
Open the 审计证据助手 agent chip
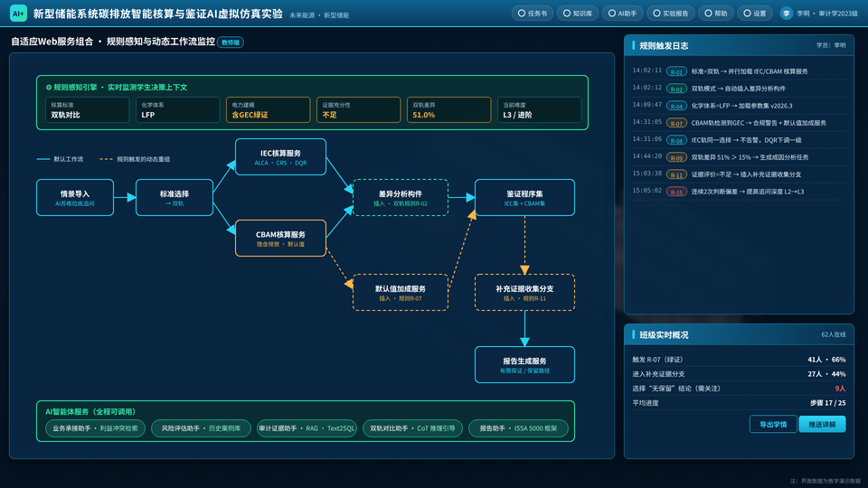click(x=307, y=428)
